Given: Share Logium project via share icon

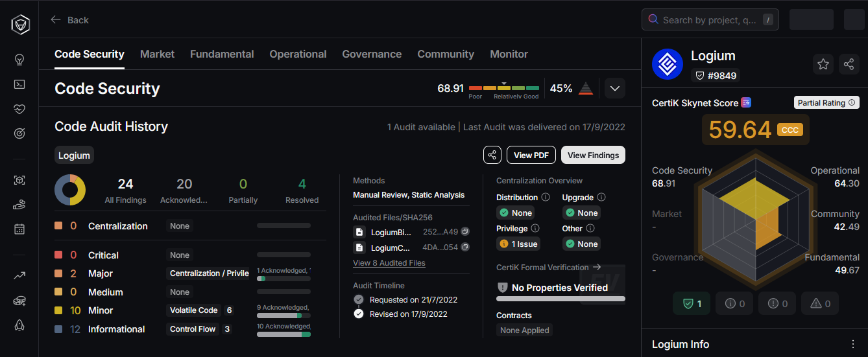Looking at the screenshot, I should coord(849,64).
